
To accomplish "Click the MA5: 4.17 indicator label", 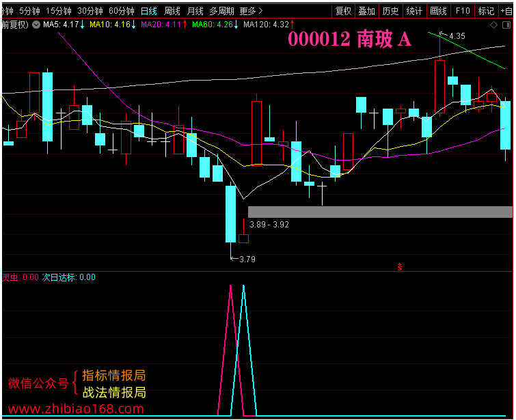I will point(64,25).
